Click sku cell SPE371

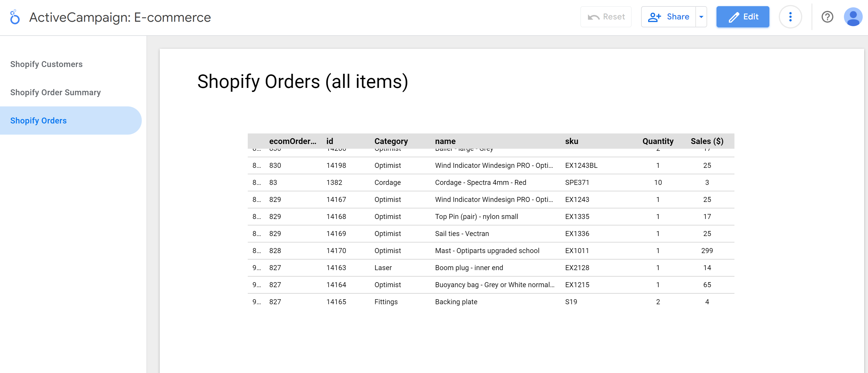(x=577, y=183)
